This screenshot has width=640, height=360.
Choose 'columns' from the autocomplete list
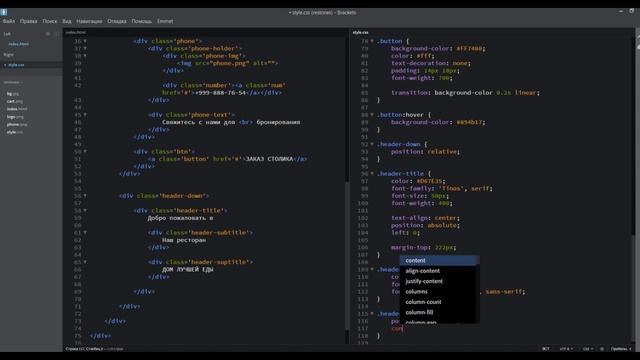tap(439, 291)
